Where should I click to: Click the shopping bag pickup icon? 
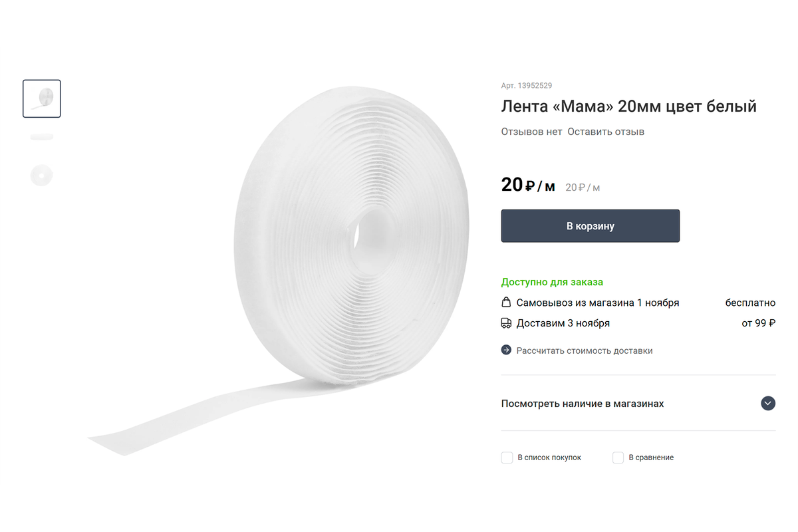(x=506, y=303)
